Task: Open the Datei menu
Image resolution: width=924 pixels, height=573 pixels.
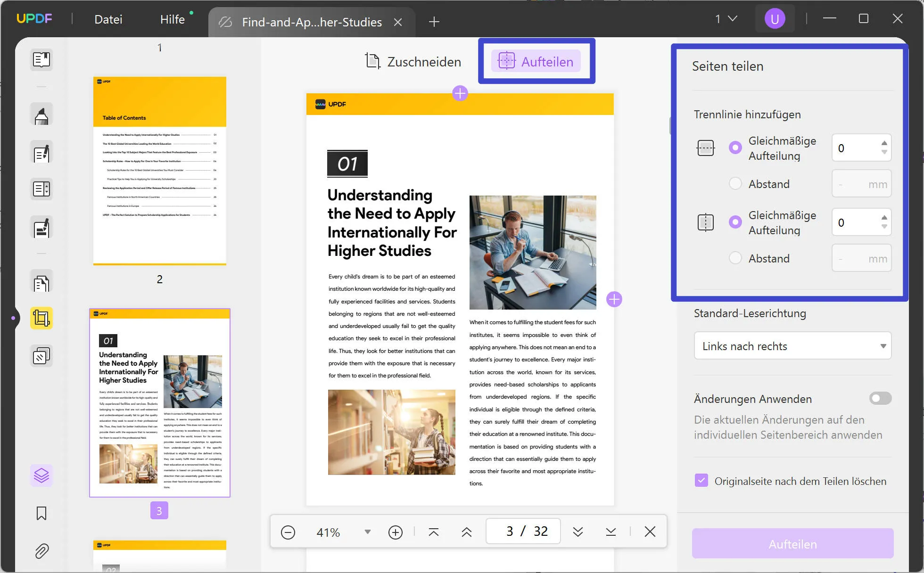Action: (x=108, y=19)
